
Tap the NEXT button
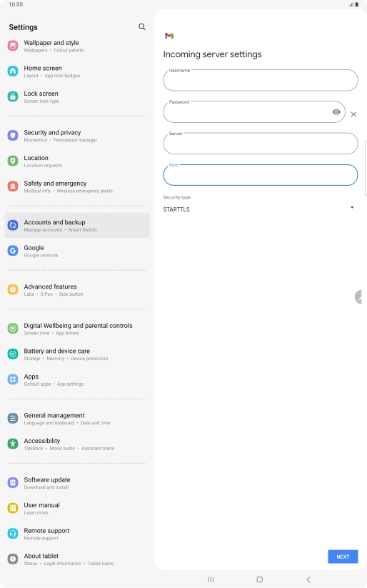pyautogui.click(x=343, y=557)
